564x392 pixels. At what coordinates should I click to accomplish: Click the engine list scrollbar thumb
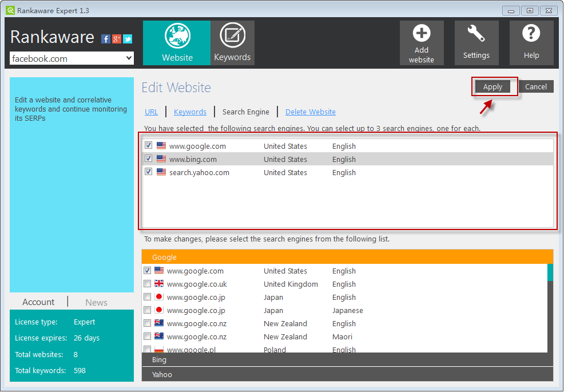click(x=550, y=272)
